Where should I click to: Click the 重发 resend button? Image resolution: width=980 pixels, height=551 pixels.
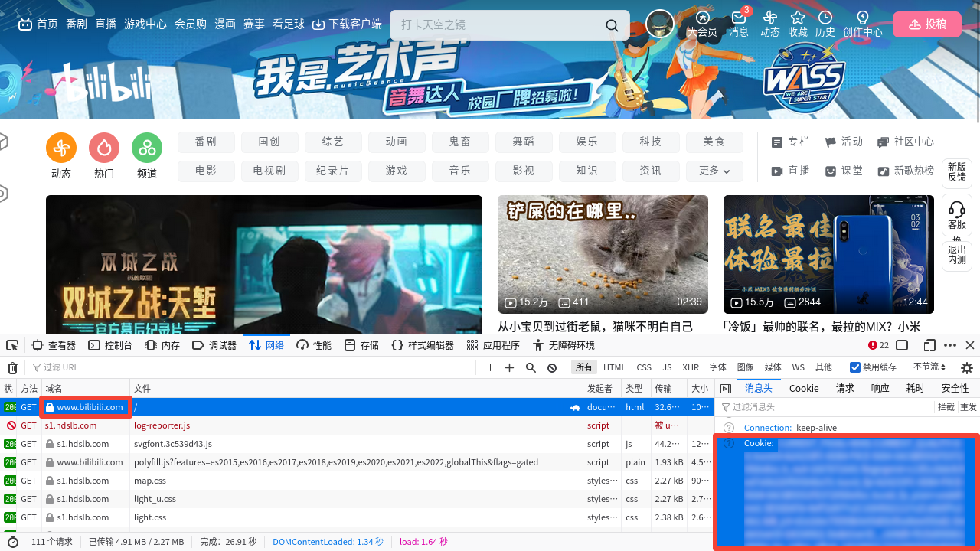click(x=969, y=407)
